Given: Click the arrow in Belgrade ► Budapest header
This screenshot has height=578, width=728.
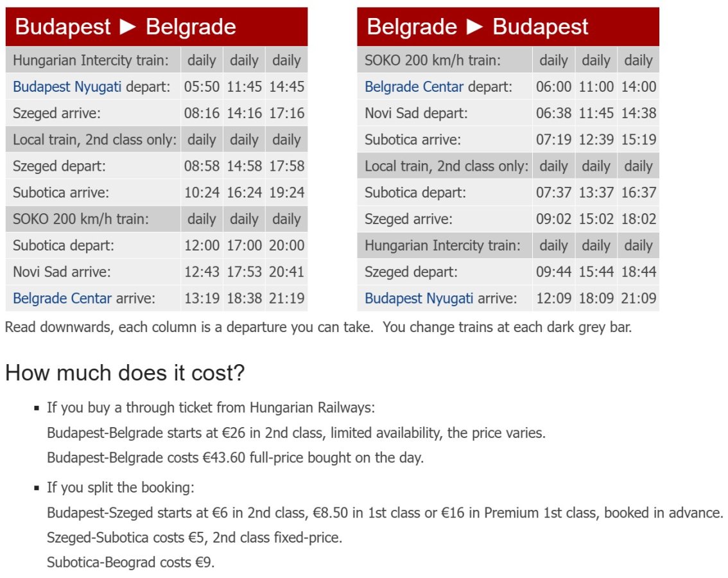Looking at the screenshot, I should pos(475,27).
